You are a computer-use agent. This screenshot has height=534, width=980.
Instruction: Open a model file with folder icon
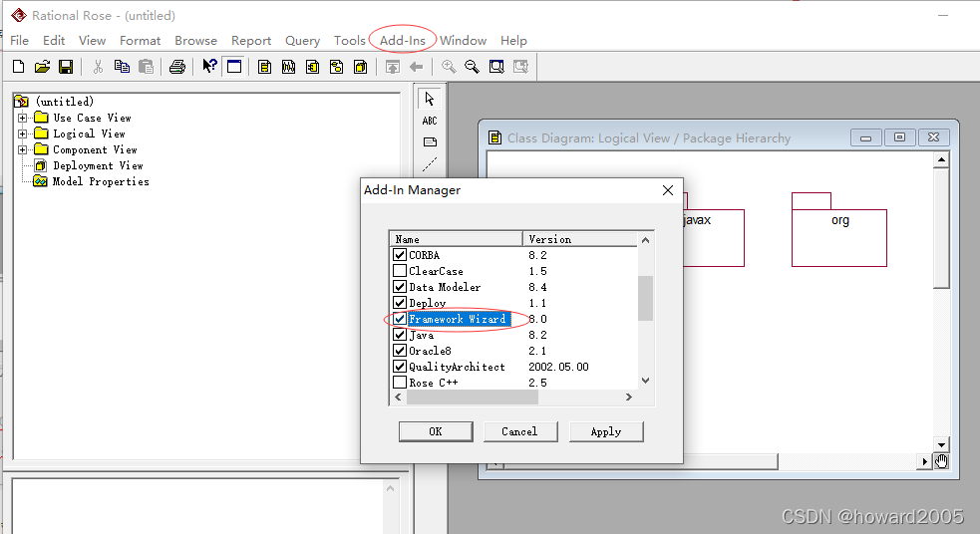42,66
